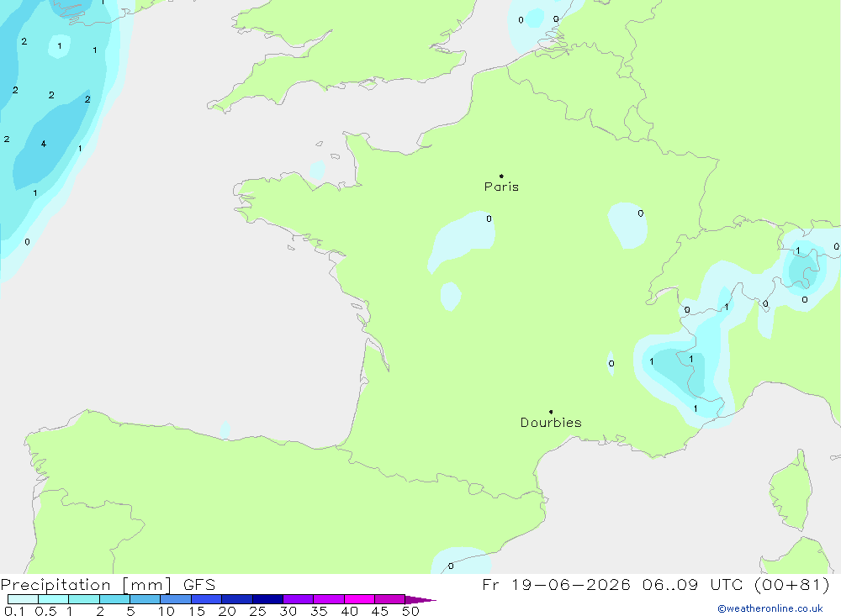Select the 2–5 mm legend swatch

click(x=114, y=599)
